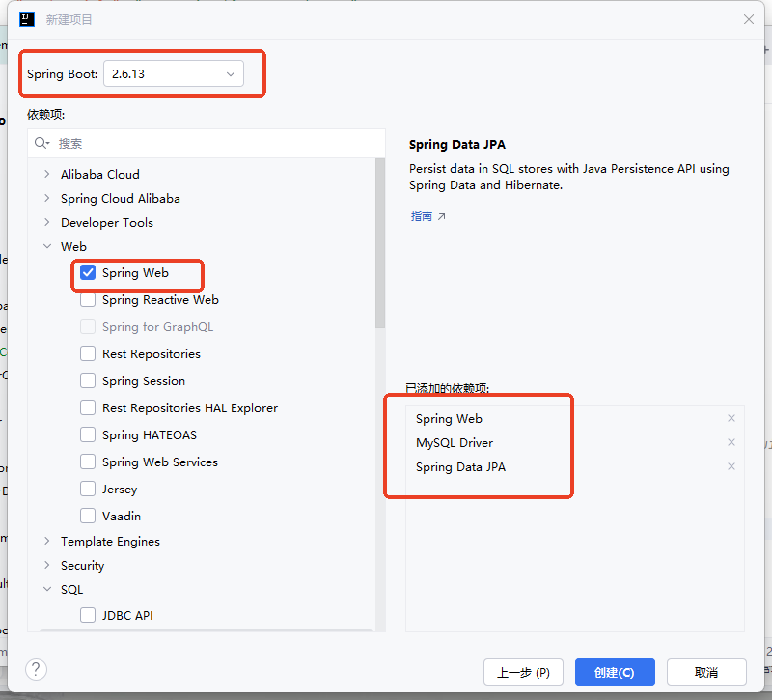Expand the Template Engines tree node
Screen dimensions: 772x700
coord(46,541)
